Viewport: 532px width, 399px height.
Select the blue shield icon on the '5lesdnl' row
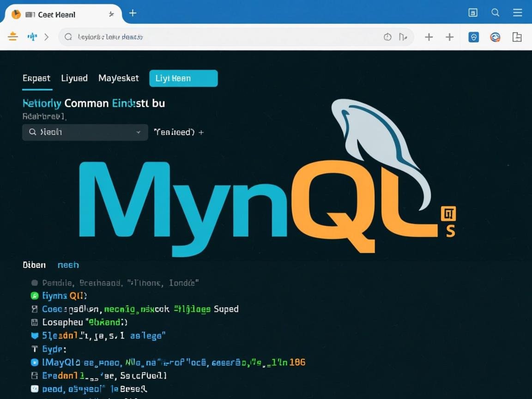[35, 336]
